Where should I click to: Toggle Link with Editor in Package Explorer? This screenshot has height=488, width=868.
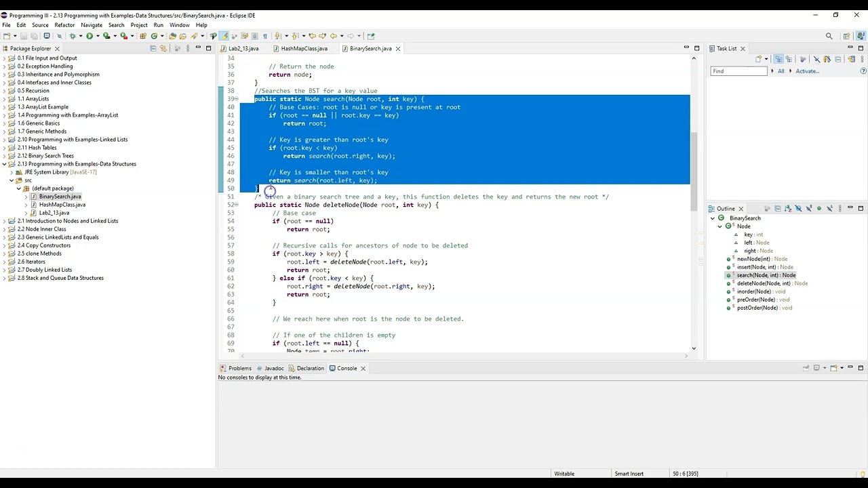(x=163, y=48)
